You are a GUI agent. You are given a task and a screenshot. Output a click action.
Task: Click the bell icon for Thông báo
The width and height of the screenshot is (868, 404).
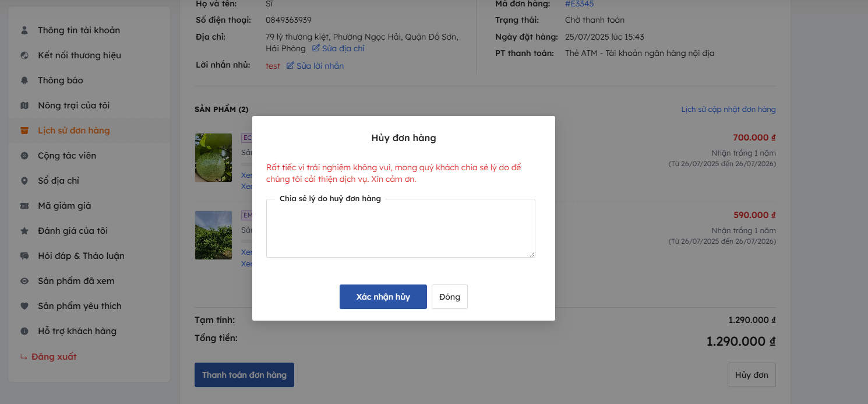24,80
